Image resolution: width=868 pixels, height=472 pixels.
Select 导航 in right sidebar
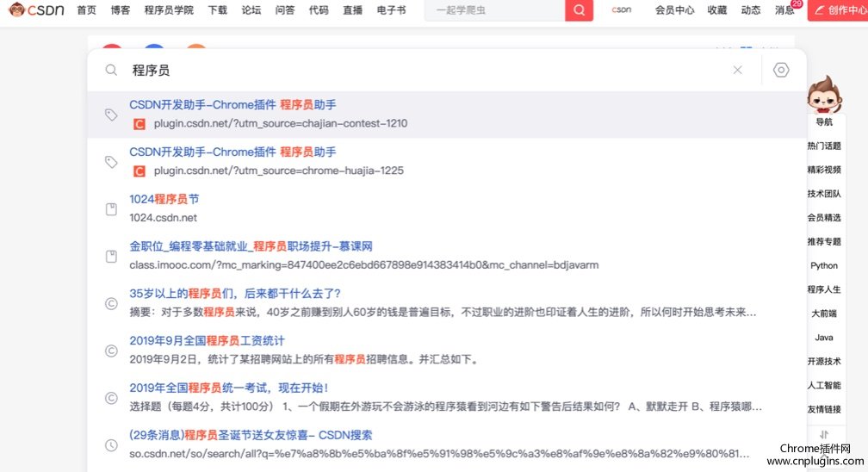(824, 122)
